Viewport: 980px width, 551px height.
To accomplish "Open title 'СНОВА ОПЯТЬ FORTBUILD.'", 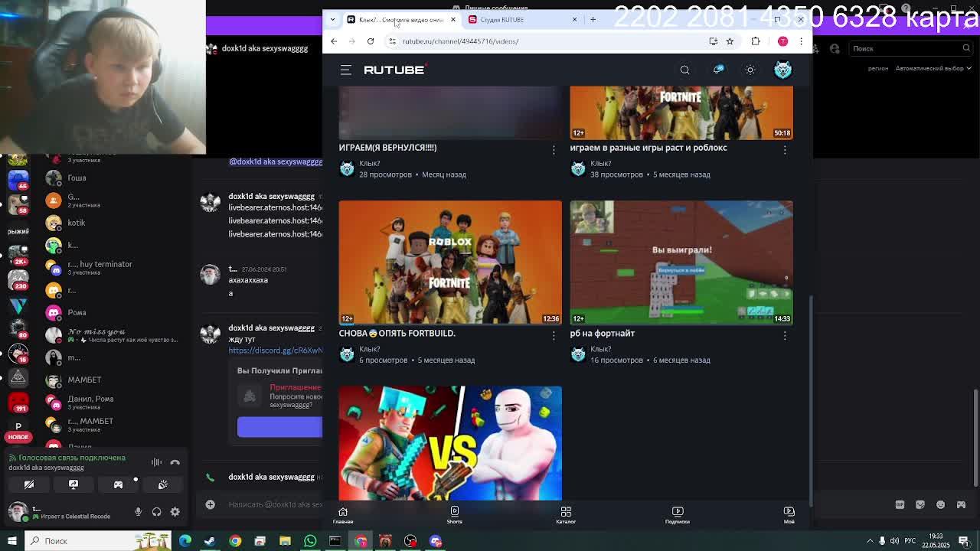I will tap(397, 334).
